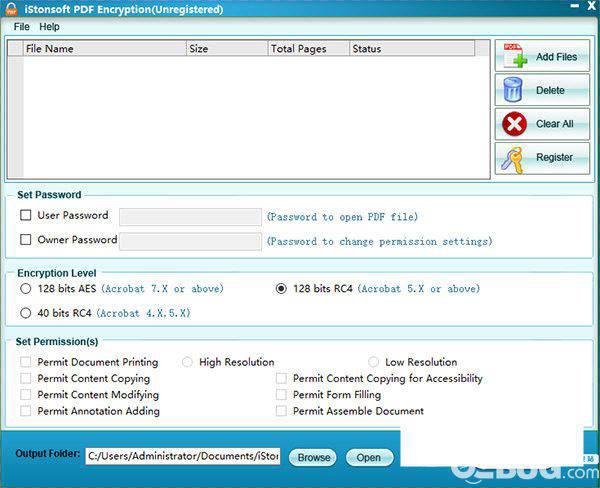The height and width of the screenshot is (488, 600).
Task: Open the File menu
Action: (x=21, y=27)
